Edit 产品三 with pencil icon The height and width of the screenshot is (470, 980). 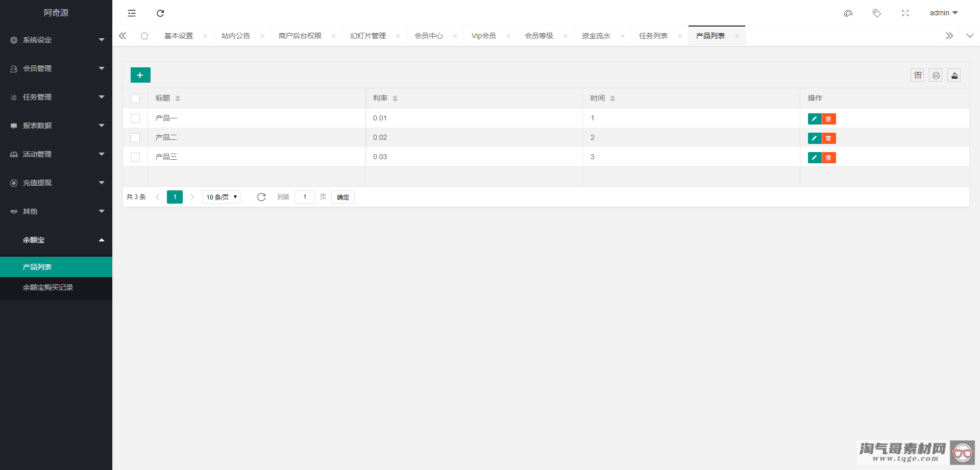(x=815, y=158)
